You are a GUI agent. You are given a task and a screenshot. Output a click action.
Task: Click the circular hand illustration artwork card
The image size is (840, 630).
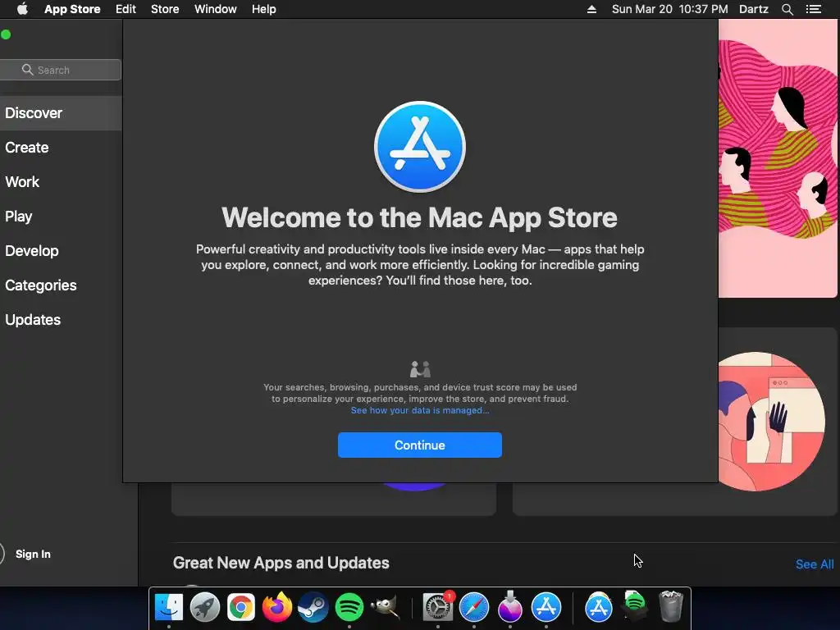point(771,421)
